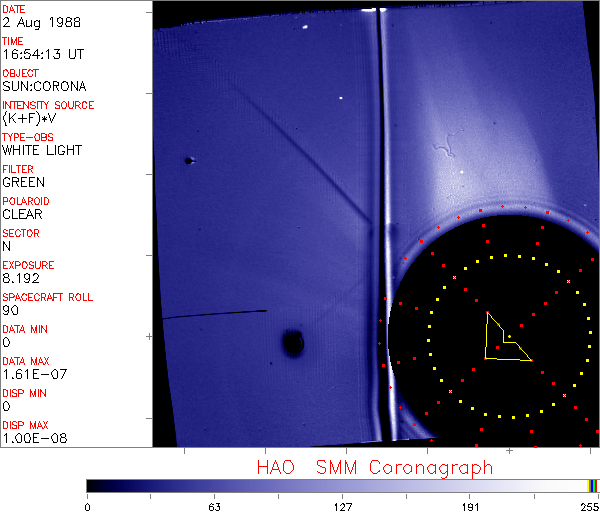Viewport: 600px width, 512px height.
Task: Click the 'GREEN' filter value
Action: [23, 182]
